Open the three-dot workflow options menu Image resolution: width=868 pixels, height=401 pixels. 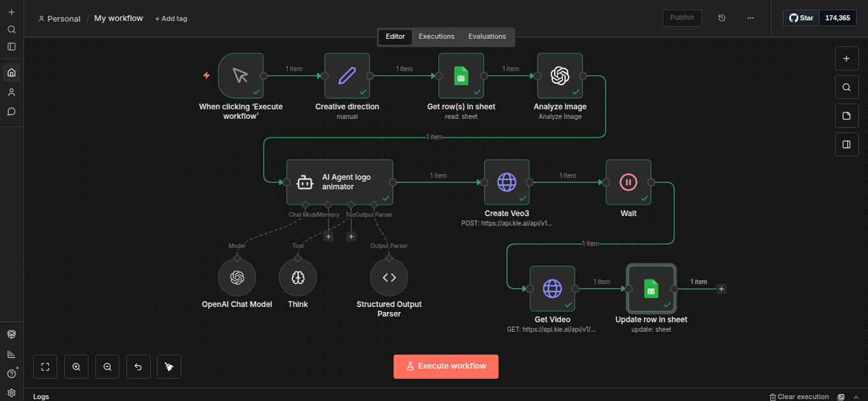pyautogui.click(x=750, y=18)
